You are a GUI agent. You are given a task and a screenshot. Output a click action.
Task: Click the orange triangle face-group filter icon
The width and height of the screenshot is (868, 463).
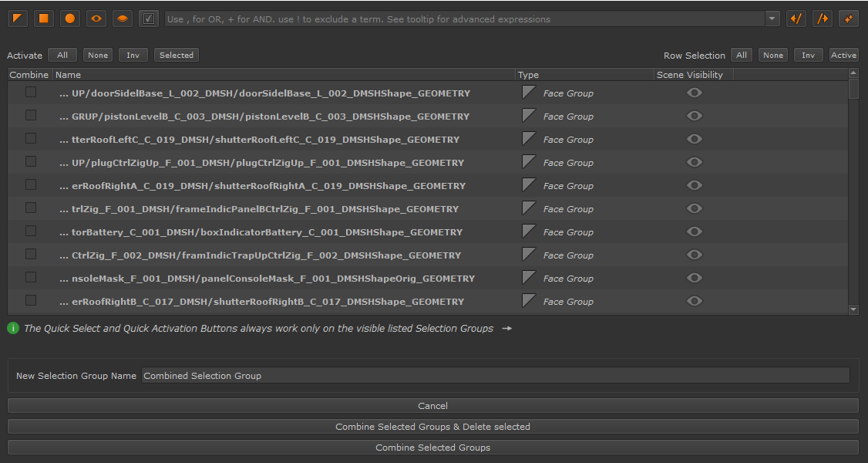[x=17, y=19]
